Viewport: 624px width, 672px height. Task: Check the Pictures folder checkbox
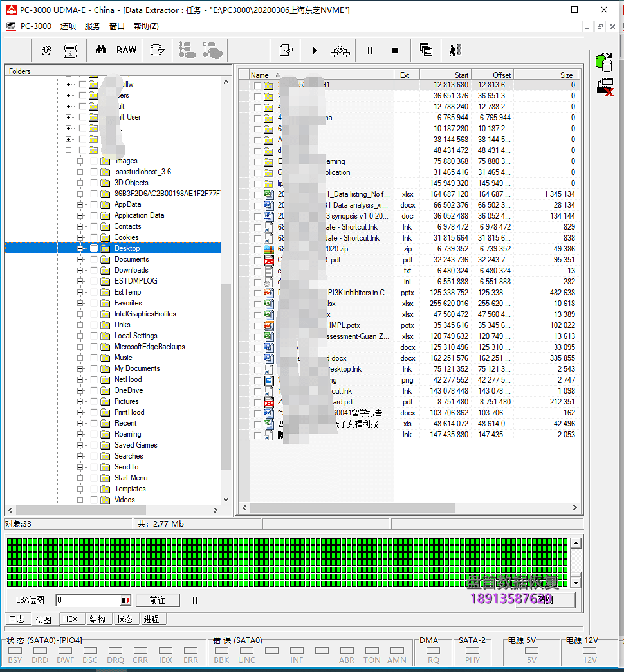point(94,401)
